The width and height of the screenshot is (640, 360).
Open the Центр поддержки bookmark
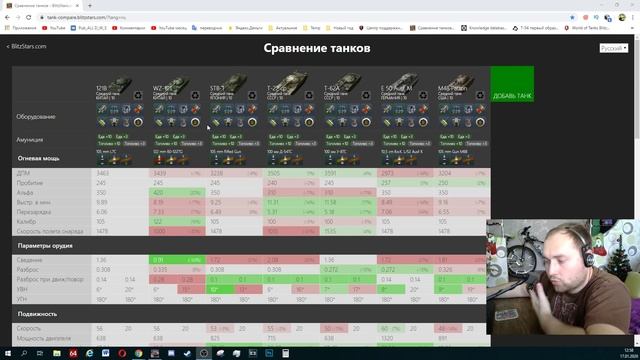(381, 28)
